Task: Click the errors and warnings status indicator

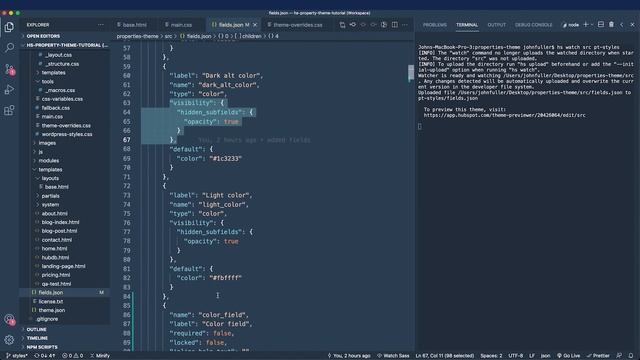Action: coord(72,356)
